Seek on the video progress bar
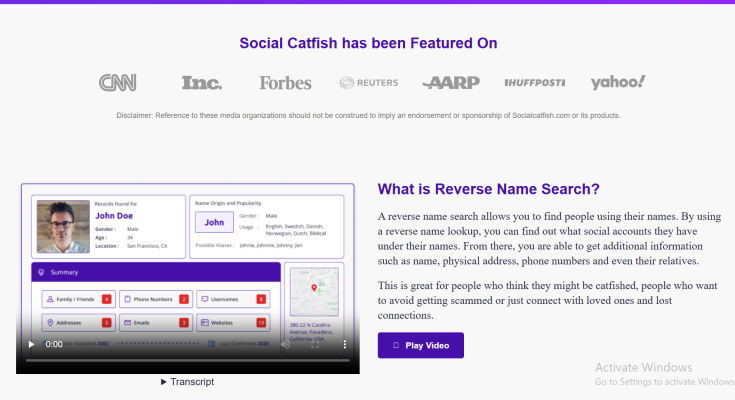The image size is (735, 400). click(x=188, y=360)
